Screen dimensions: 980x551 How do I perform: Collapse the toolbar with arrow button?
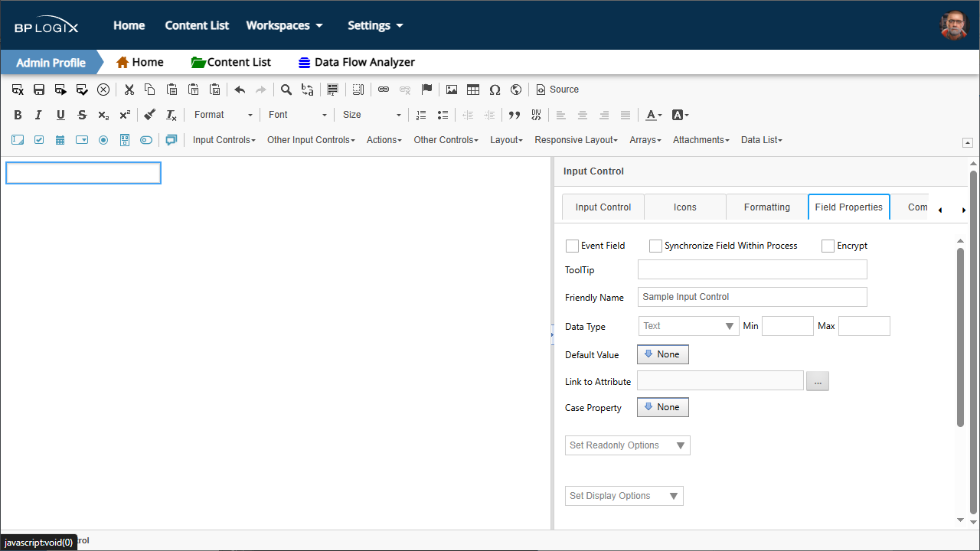coord(968,143)
